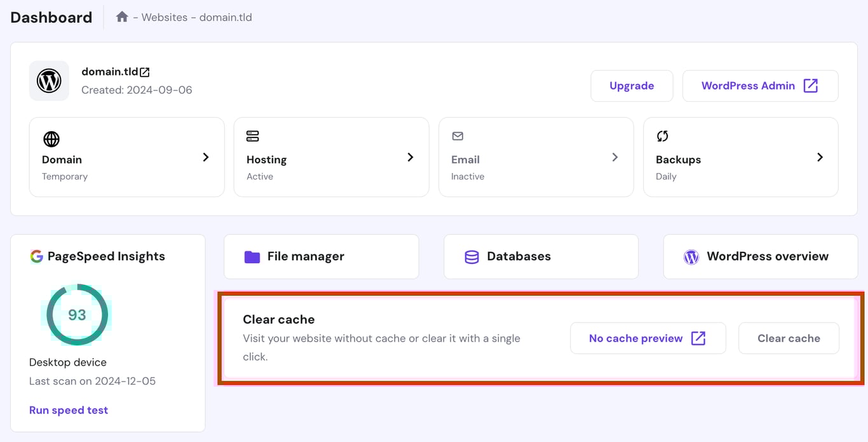
Task: Click the server icon in the Hosting card
Action: [x=252, y=135]
